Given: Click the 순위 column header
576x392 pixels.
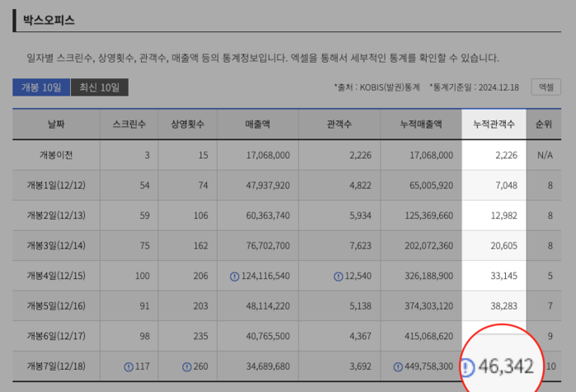Looking at the screenshot, I should click(x=544, y=124).
